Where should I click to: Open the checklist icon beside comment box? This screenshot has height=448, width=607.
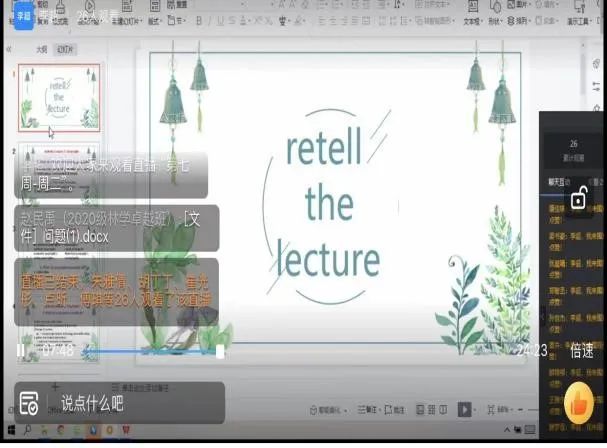[29, 403]
